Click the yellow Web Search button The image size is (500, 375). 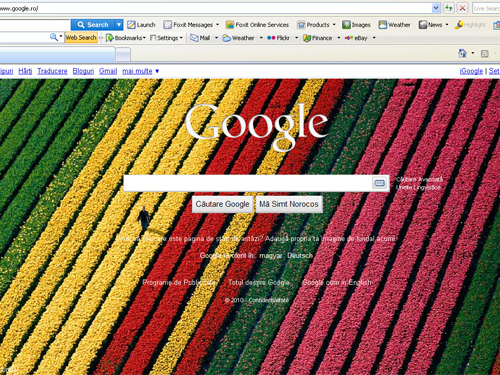[81, 37]
